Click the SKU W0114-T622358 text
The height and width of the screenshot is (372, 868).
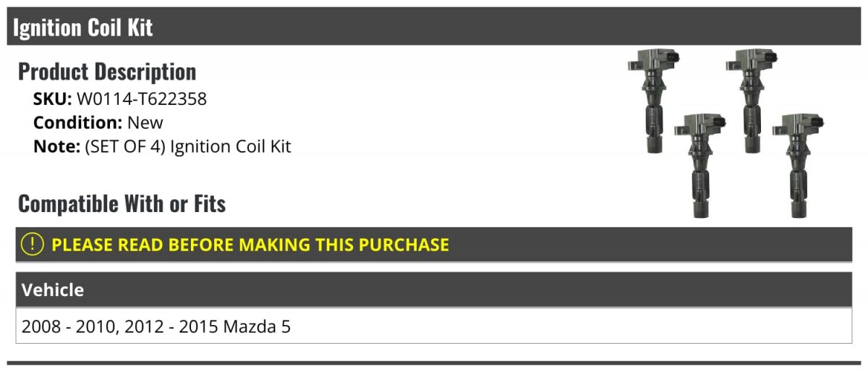pos(120,99)
